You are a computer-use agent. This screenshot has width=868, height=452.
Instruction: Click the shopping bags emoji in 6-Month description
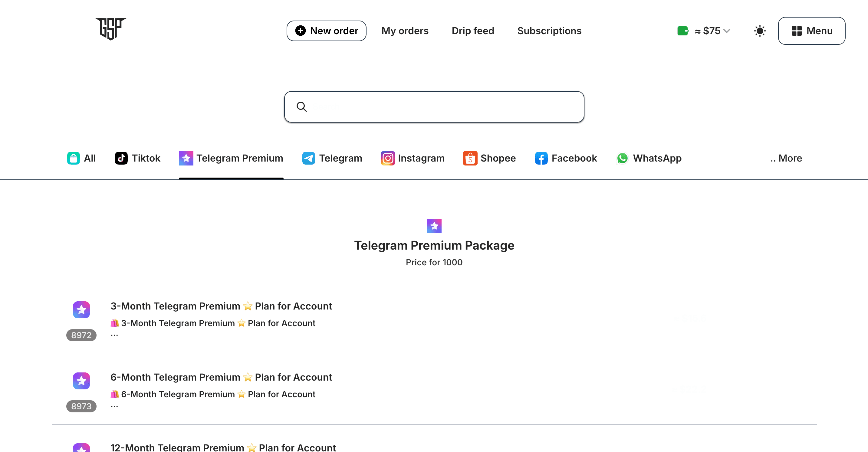115,394
